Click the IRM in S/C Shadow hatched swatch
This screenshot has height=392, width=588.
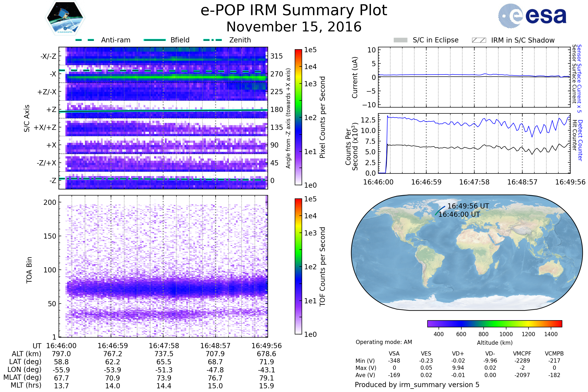pyautogui.click(x=479, y=40)
